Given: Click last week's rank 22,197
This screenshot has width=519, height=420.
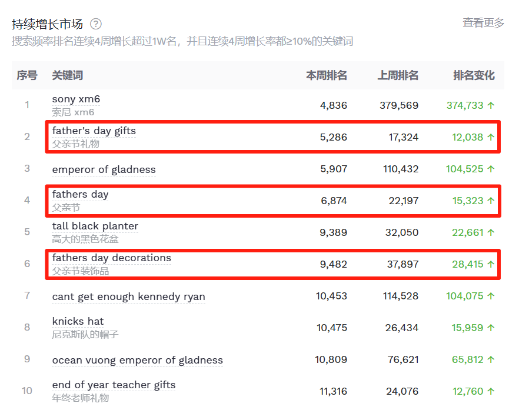Looking at the screenshot, I should tap(404, 201).
